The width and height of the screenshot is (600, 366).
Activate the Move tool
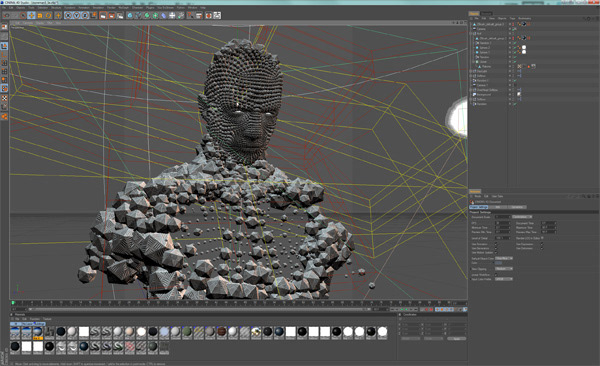point(31,15)
